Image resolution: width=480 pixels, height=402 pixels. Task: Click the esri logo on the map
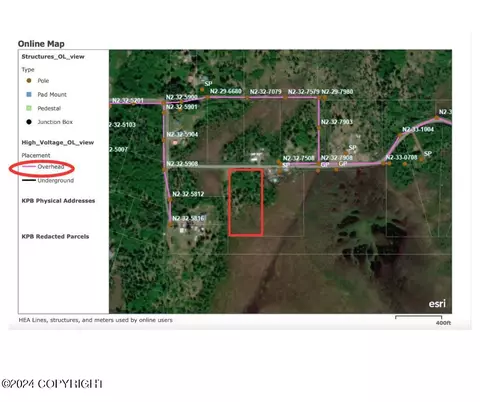pos(437,304)
